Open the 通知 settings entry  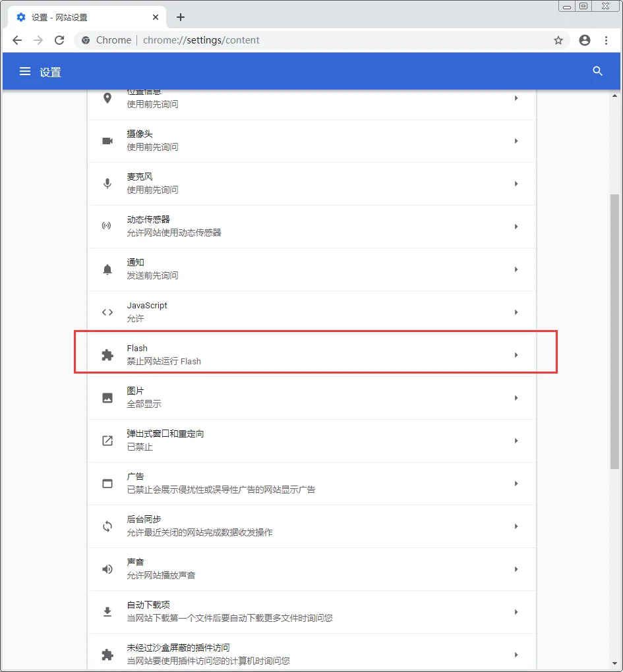312,269
